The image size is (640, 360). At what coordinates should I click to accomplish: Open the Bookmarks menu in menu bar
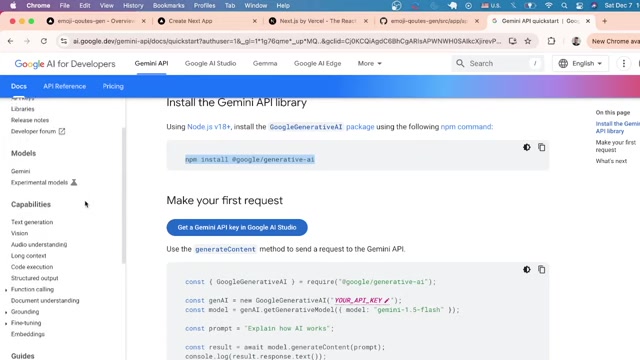(169, 6)
